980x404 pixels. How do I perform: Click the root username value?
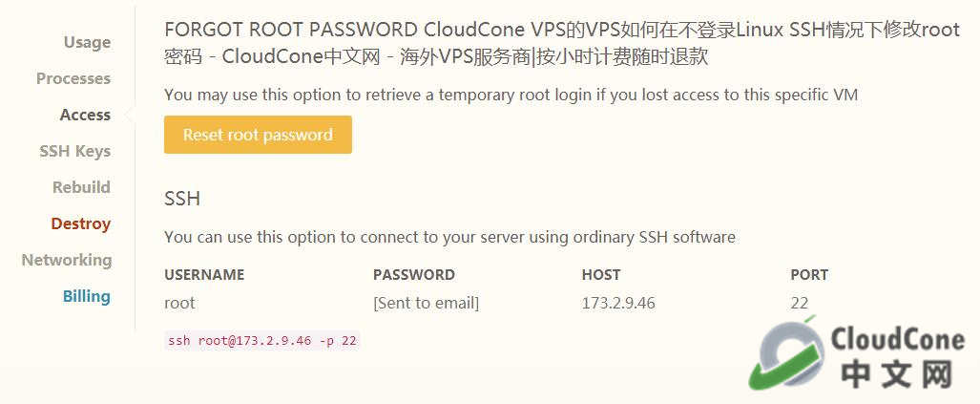tap(179, 304)
